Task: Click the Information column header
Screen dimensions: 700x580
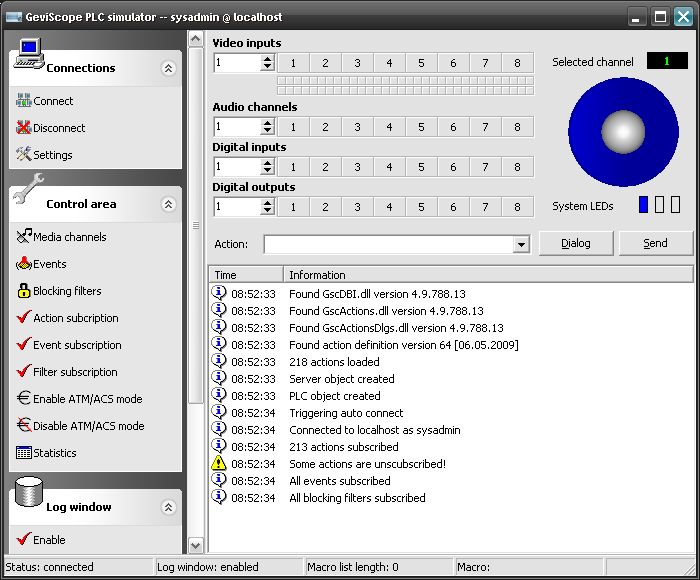Action: tap(487, 275)
